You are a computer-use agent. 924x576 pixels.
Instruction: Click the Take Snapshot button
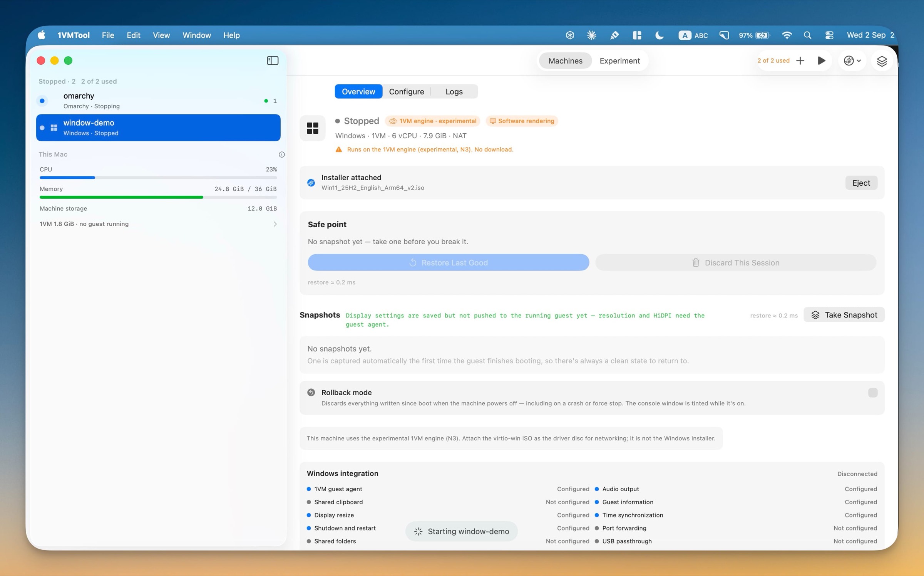click(844, 315)
